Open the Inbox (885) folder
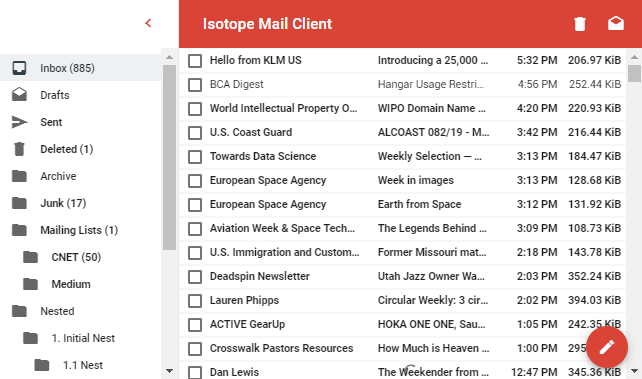 tap(81, 68)
